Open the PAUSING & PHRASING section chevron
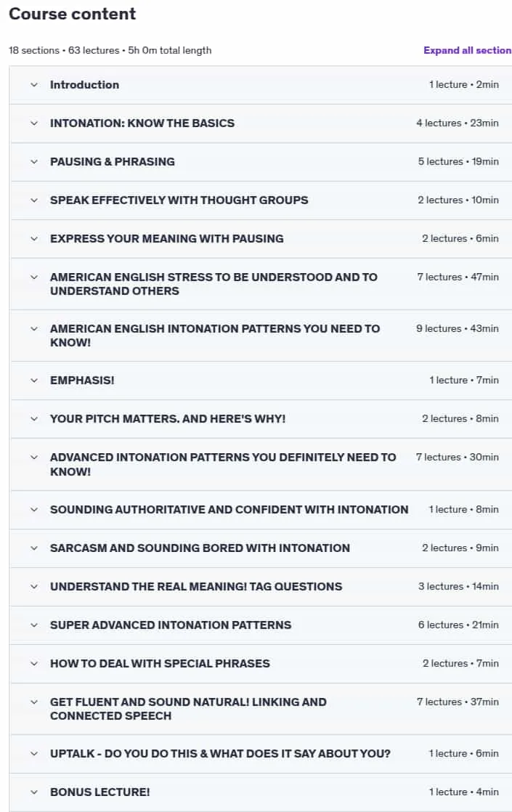 pos(34,161)
